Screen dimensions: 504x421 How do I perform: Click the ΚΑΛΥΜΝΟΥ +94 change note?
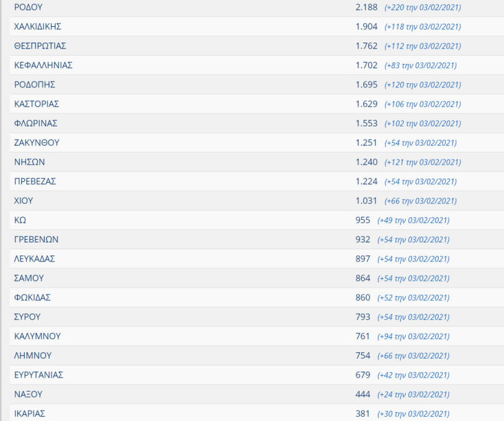click(413, 337)
